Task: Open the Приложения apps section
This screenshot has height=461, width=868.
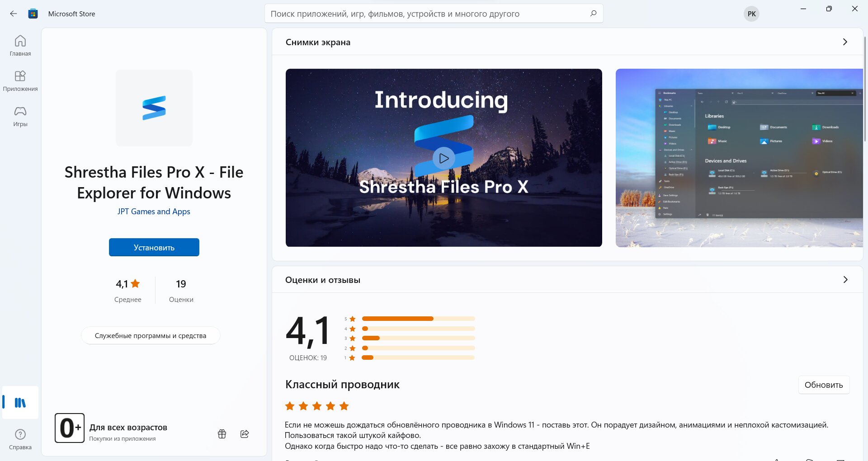Action: coord(20,81)
